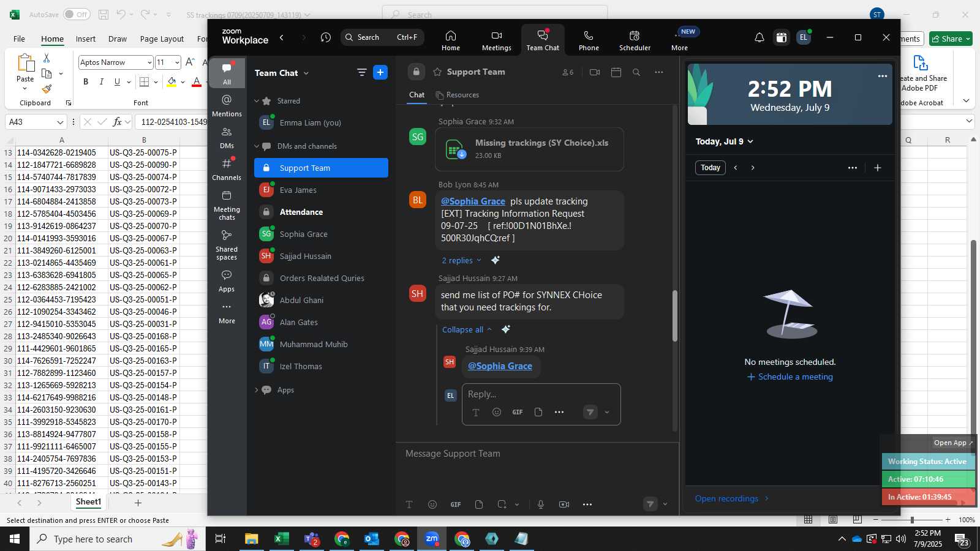
Task: Open Apps in the Zoom sidebar
Action: 227,280
